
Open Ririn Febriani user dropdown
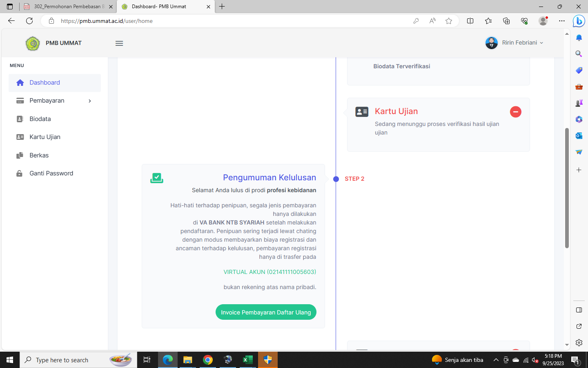pos(514,43)
